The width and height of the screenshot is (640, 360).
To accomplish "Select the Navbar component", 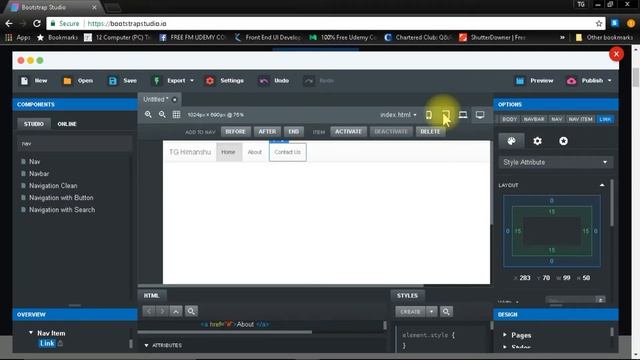I will coord(39,173).
